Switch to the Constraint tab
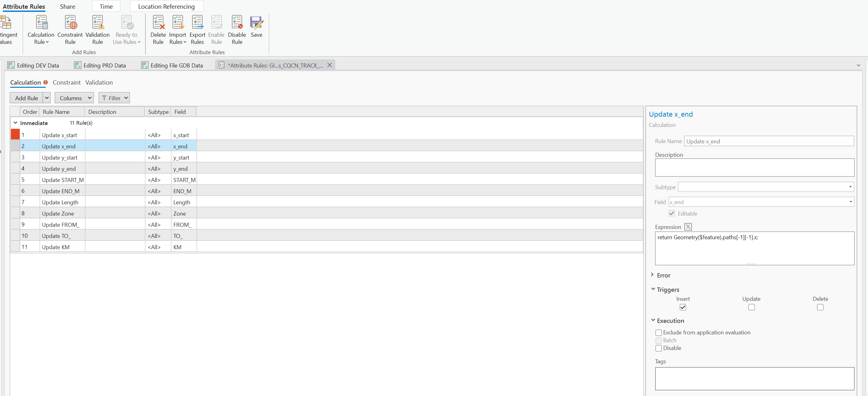The image size is (868, 396). point(67,82)
